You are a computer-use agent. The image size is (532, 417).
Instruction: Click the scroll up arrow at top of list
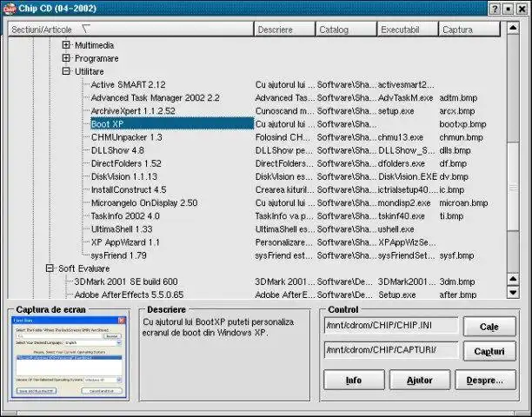(x=513, y=28)
